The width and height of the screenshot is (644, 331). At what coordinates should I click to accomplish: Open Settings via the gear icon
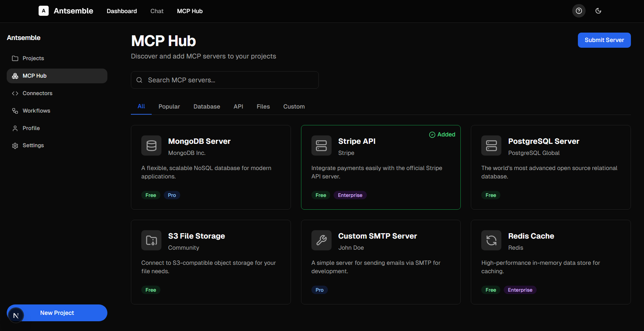click(15, 145)
